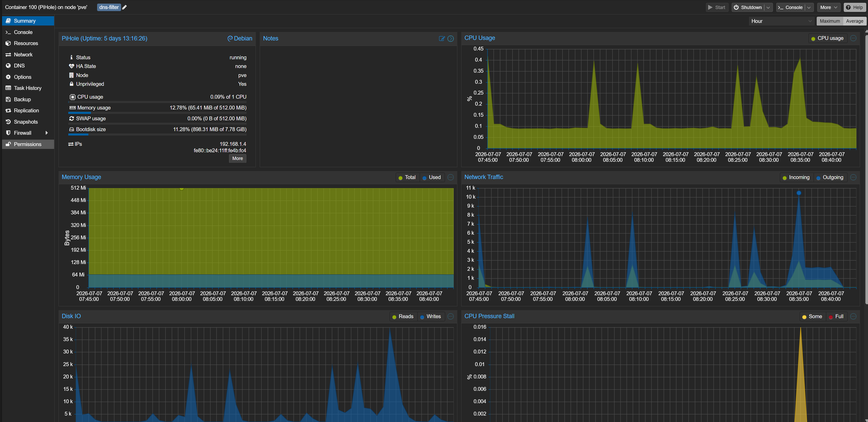Click the HA State heartbeat icon
The image size is (868, 422).
click(x=71, y=66)
